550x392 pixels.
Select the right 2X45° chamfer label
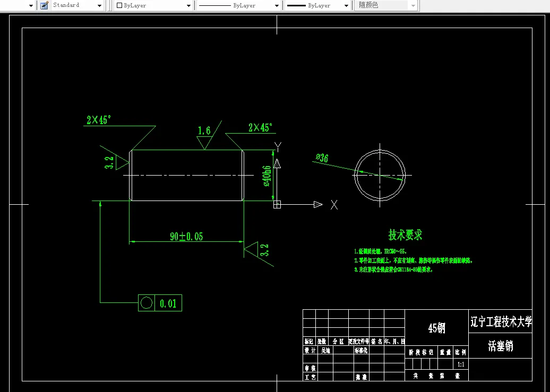point(260,127)
